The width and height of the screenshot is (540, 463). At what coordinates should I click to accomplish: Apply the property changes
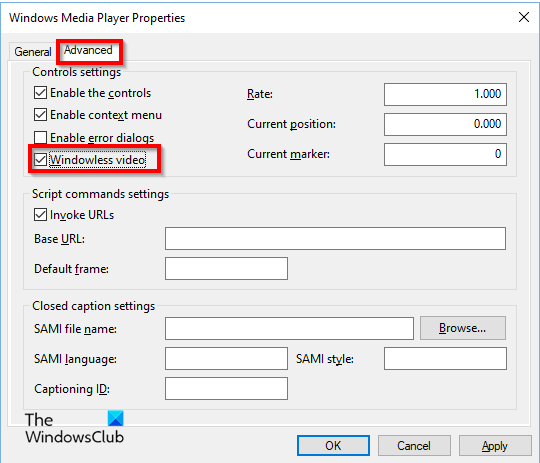tap(495, 446)
